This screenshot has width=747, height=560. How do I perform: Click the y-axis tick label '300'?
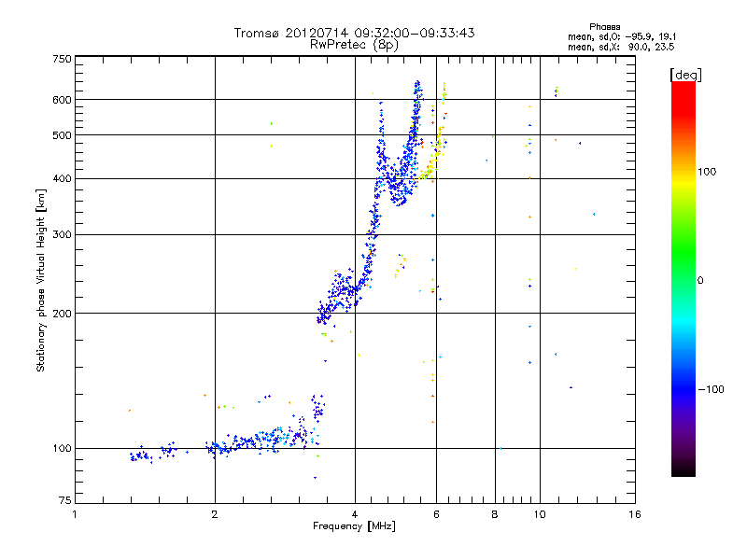[62, 234]
